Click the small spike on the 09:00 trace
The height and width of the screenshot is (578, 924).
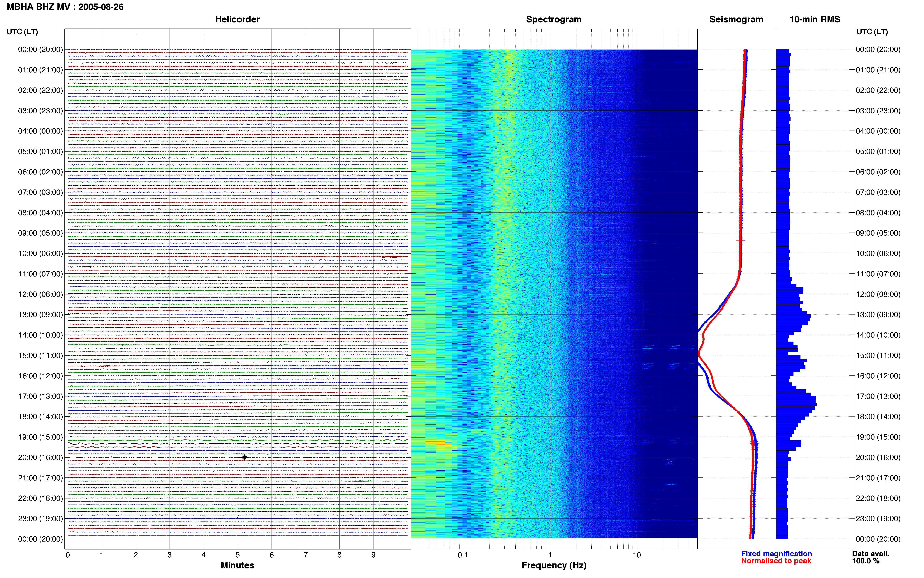[x=146, y=240]
